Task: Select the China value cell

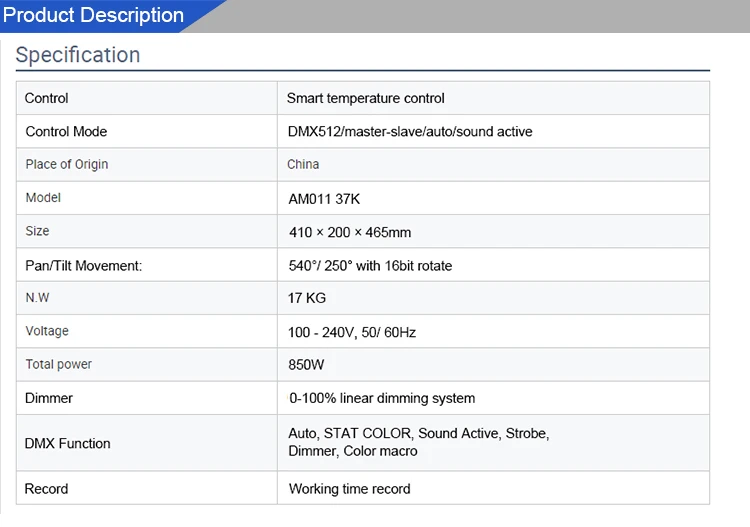Action: point(304,164)
